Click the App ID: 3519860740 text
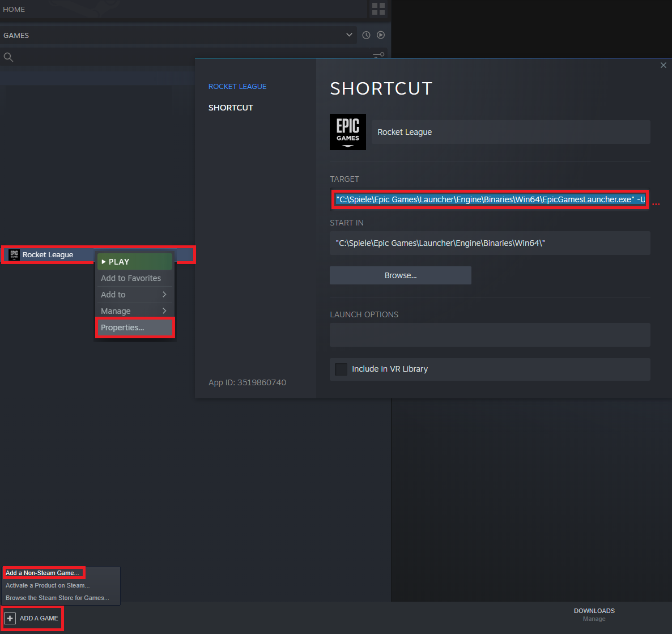 247,382
